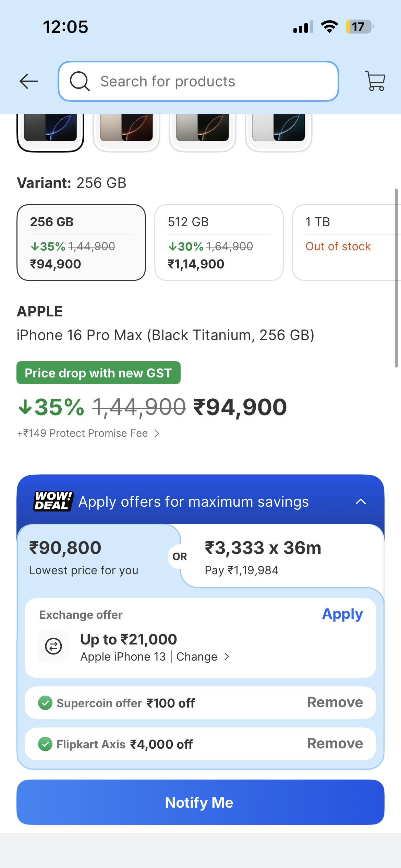Viewport: 401px width, 868px height.
Task: Switch to ₹3,333 x 36m EMI tab
Action: click(282, 556)
